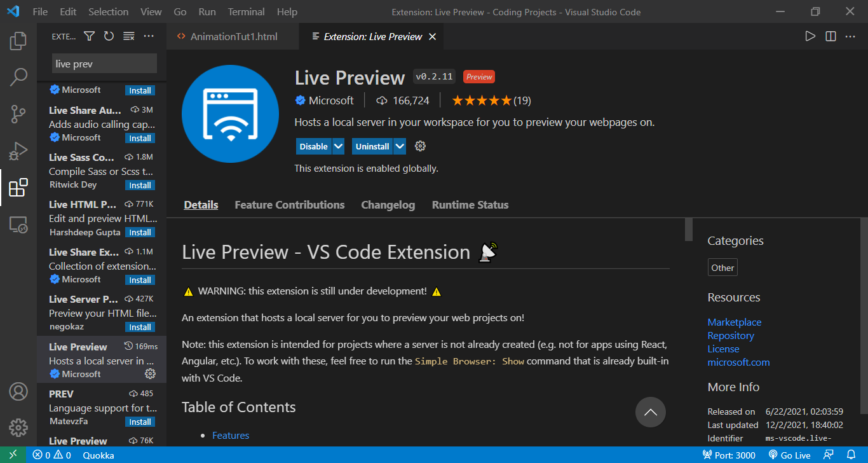Select the Details tab
The width and height of the screenshot is (868, 463).
point(201,205)
